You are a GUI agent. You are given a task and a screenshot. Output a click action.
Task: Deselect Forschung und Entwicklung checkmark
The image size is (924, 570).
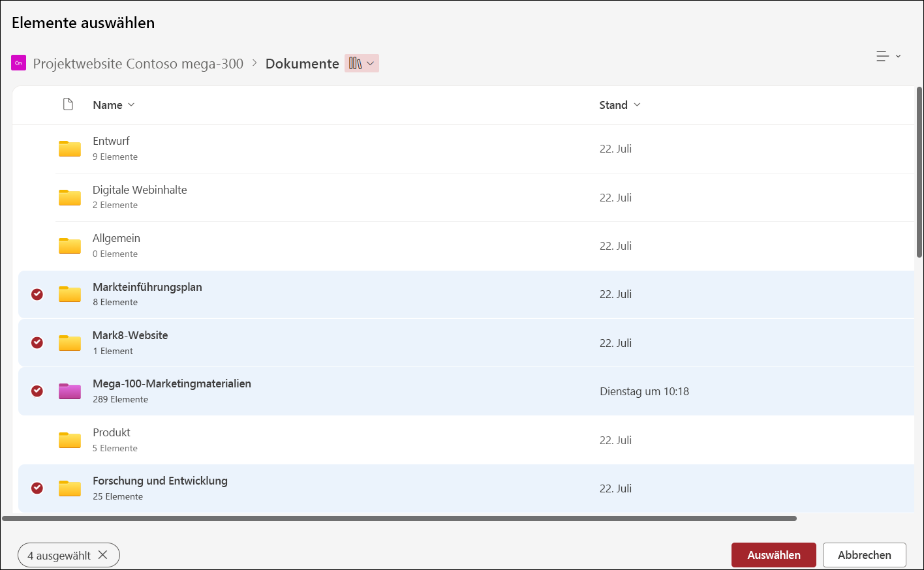[37, 488]
